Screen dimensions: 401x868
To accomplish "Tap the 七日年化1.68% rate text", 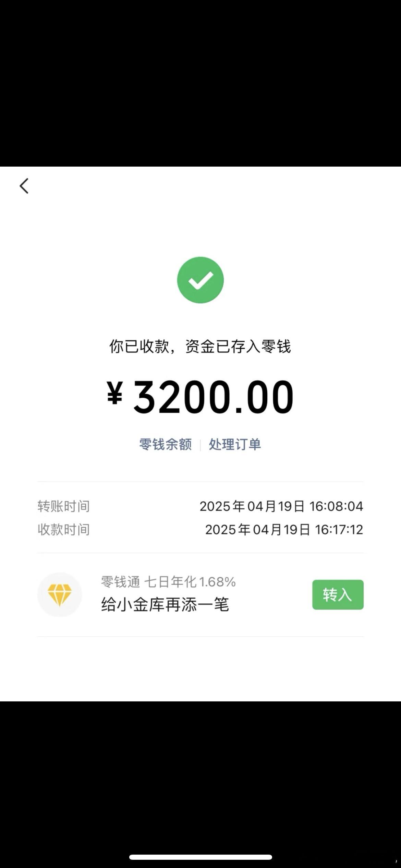I will point(190,582).
